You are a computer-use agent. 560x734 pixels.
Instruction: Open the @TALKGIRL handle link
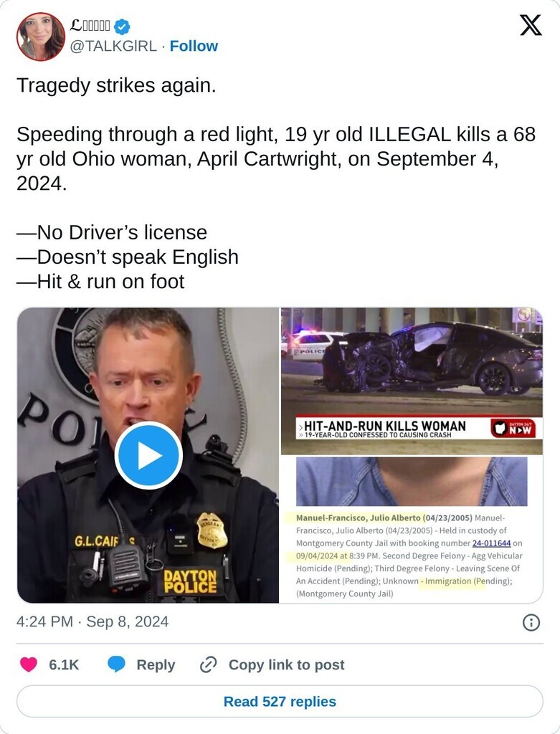click(x=113, y=46)
